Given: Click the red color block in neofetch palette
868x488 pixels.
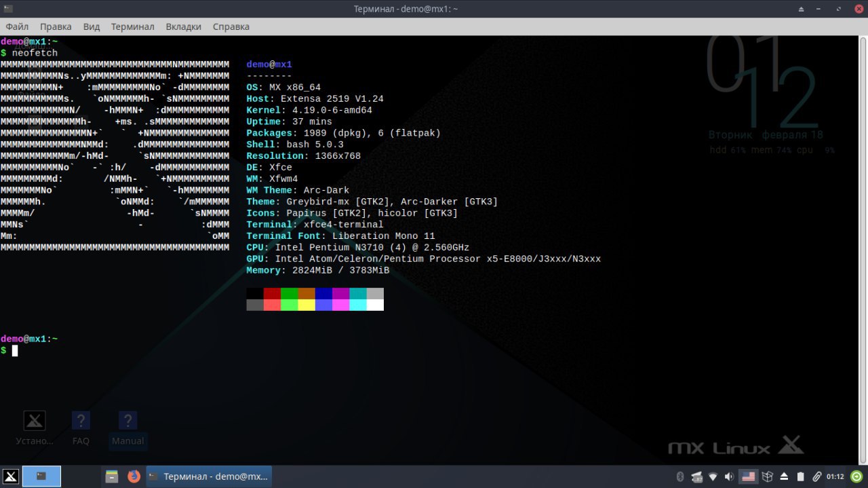Looking at the screenshot, I should (x=272, y=293).
